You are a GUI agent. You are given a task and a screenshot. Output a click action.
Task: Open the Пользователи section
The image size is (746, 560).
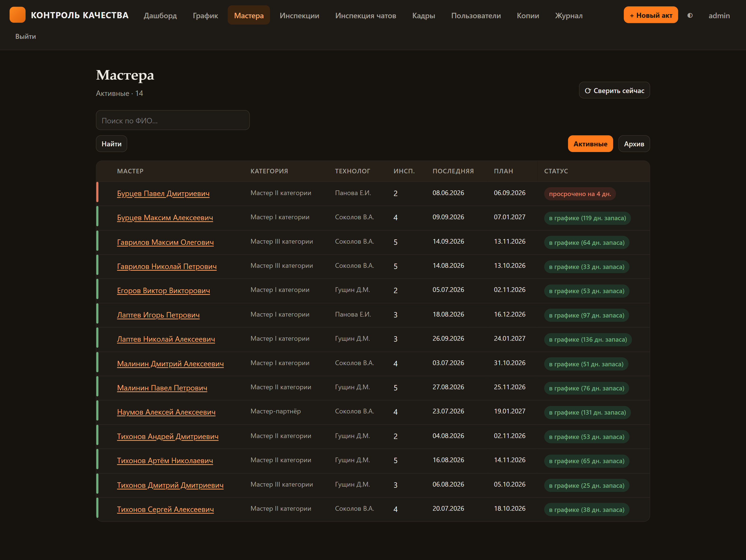476,15
